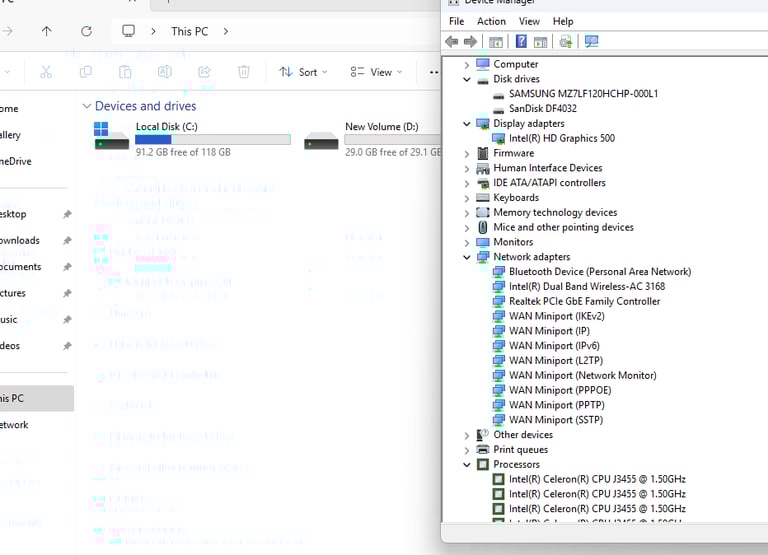Click the show/hide console tree toolbar icon
Viewport: 768px width, 555px height.
click(x=496, y=42)
